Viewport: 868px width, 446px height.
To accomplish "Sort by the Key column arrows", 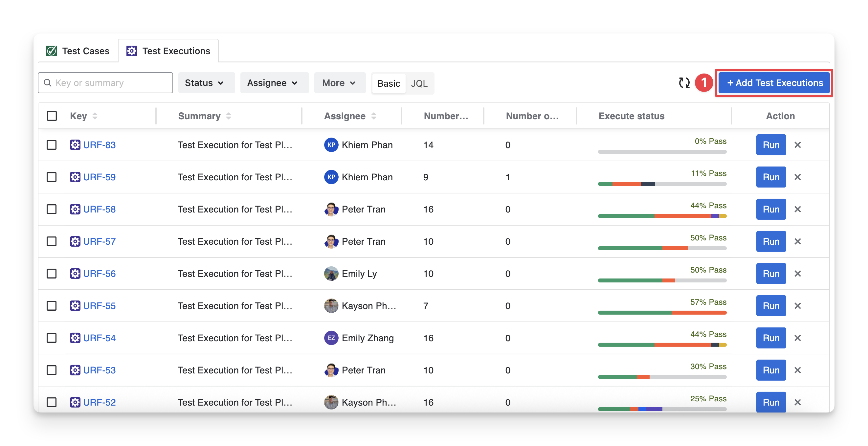I will pos(95,116).
